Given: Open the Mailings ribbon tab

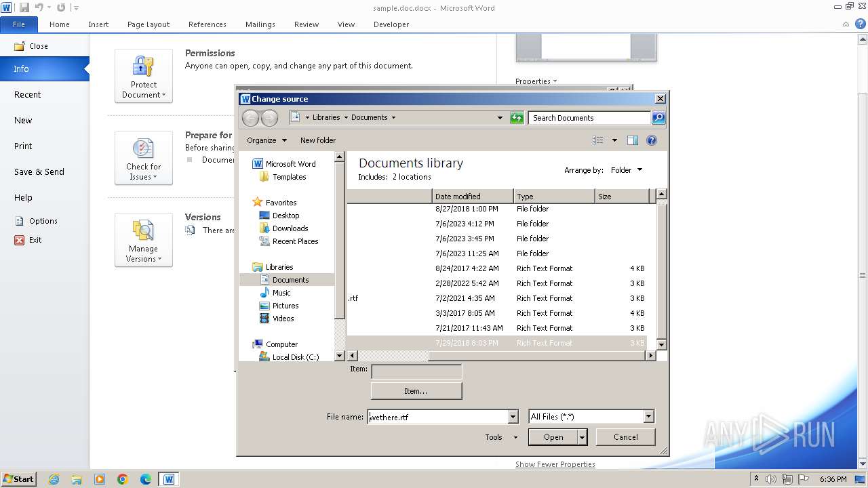Looking at the screenshot, I should (260, 24).
